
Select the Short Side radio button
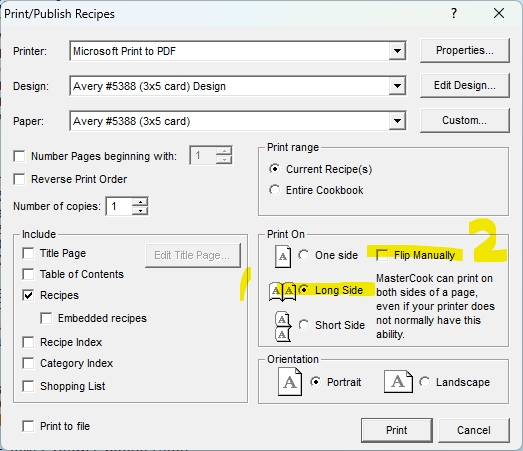[304, 325]
